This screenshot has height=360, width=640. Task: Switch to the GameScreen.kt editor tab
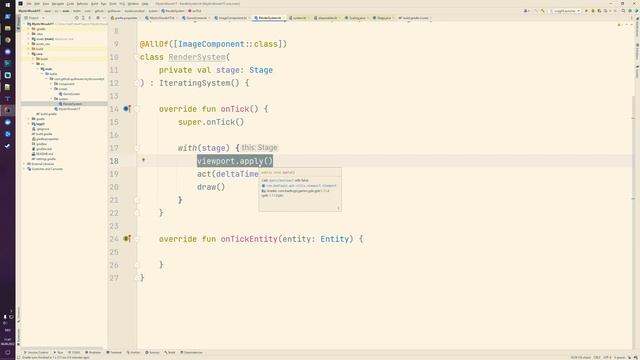(x=195, y=18)
